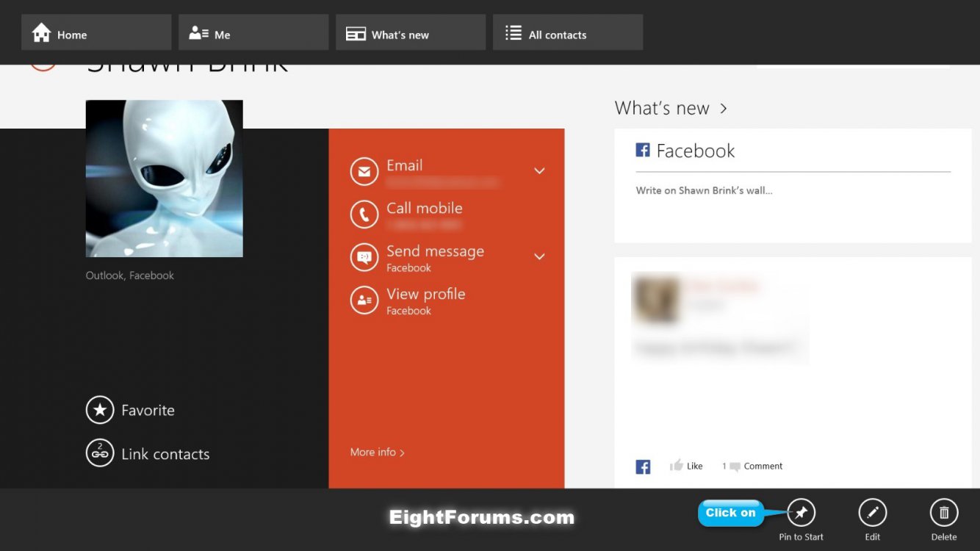
Task: Open the More info link
Action: (x=377, y=452)
